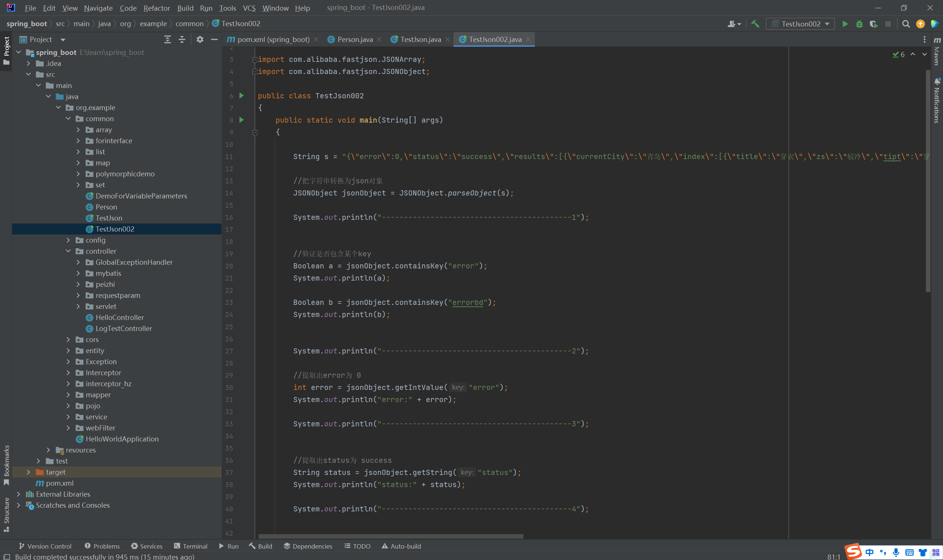The height and width of the screenshot is (560, 943).
Task: Hide the Project tool window
Action: [214, 40]
